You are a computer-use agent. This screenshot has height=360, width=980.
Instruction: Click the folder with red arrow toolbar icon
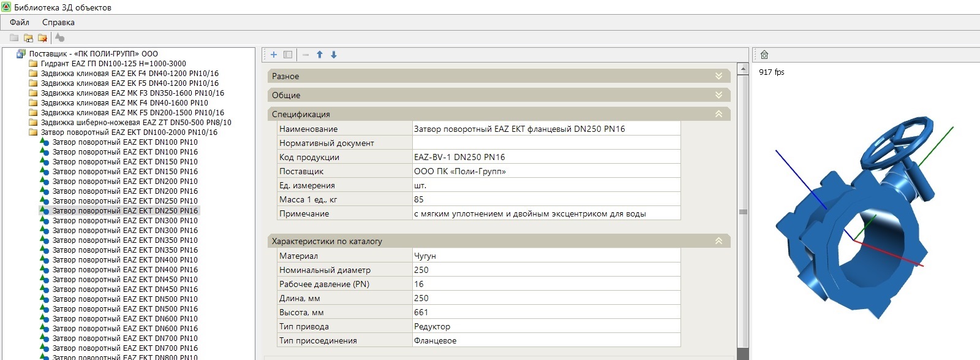coord(42,38)
